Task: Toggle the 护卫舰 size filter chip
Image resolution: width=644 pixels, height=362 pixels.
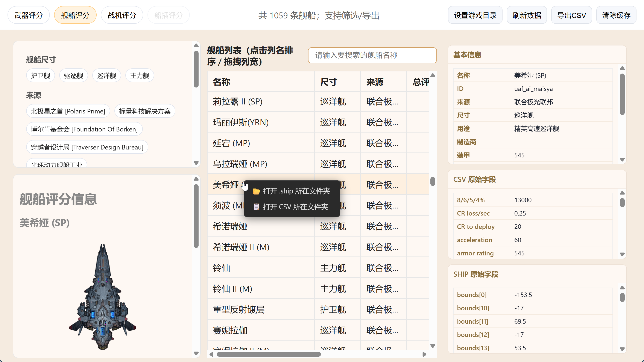Action: click(x=41, y=75)
